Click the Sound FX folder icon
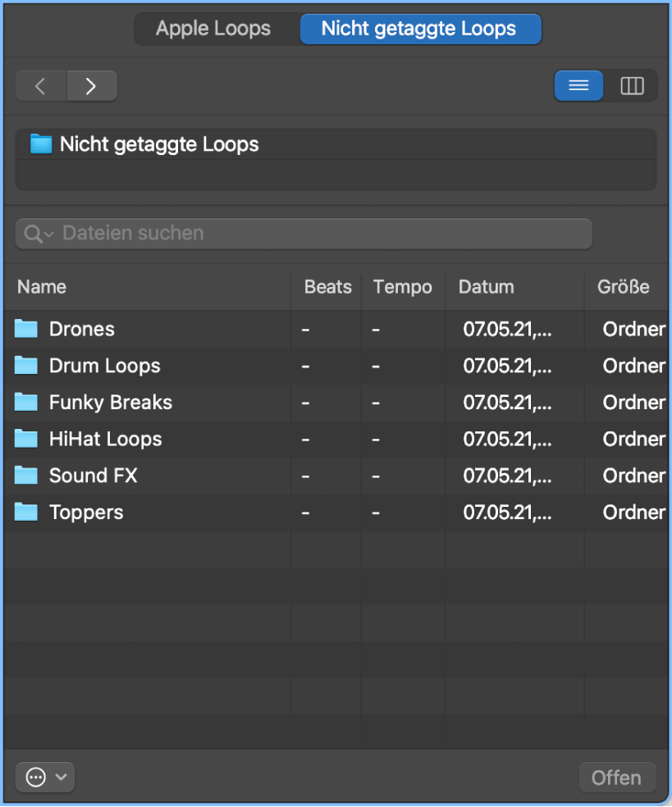This screenshot has height=807, width=672. coord(25,476)
